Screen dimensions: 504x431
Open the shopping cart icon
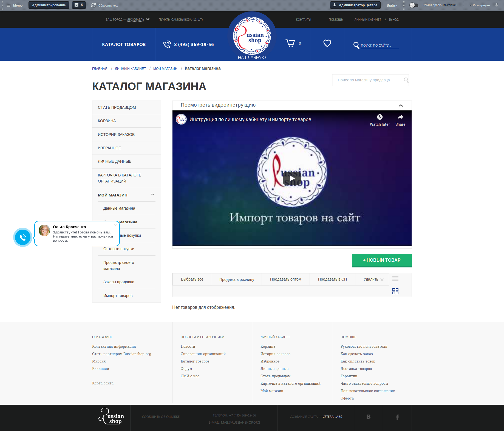290,43
